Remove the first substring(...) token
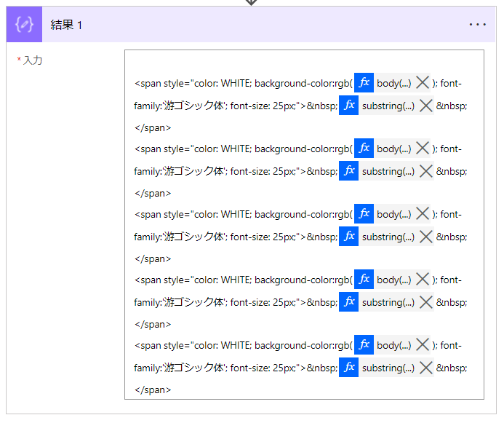504x423 pixels. point(426,106)
